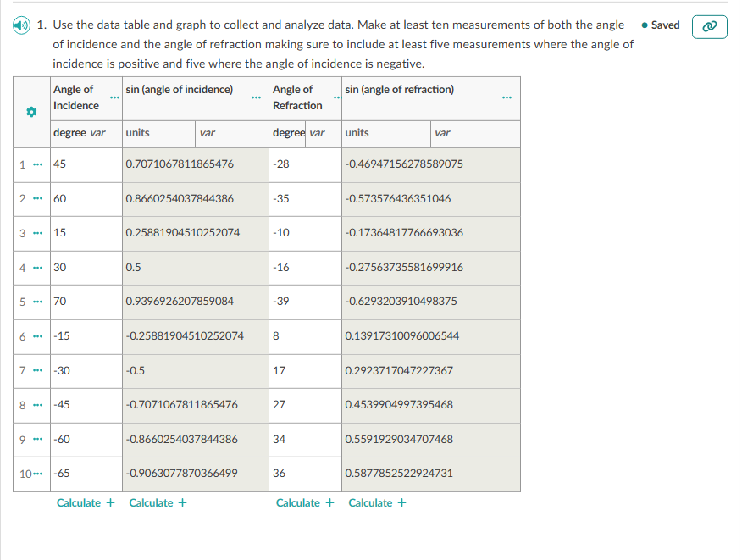742x560 pixels.
Task: Click Calculate under sin(angle of refraction)
Action: click(377, 502)
